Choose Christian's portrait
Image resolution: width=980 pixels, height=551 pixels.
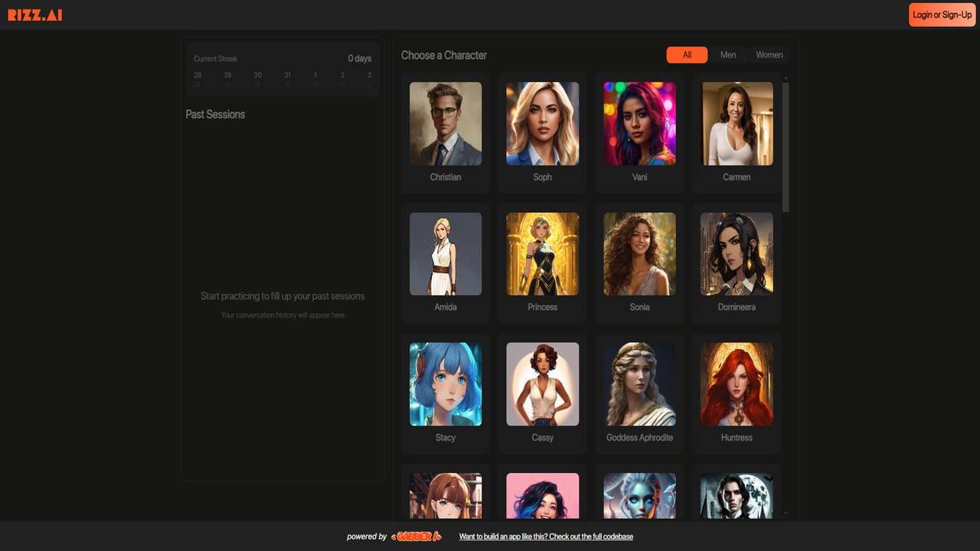tap(446, 124)
